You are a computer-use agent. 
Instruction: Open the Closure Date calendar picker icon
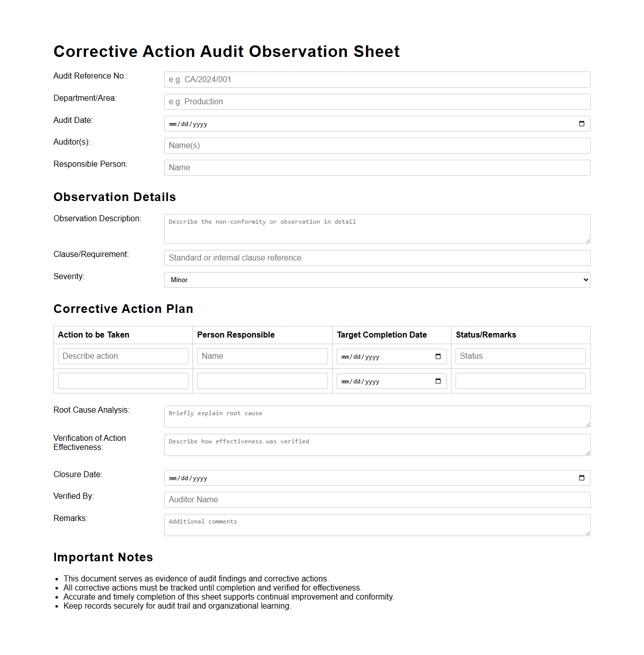[582, 478]
